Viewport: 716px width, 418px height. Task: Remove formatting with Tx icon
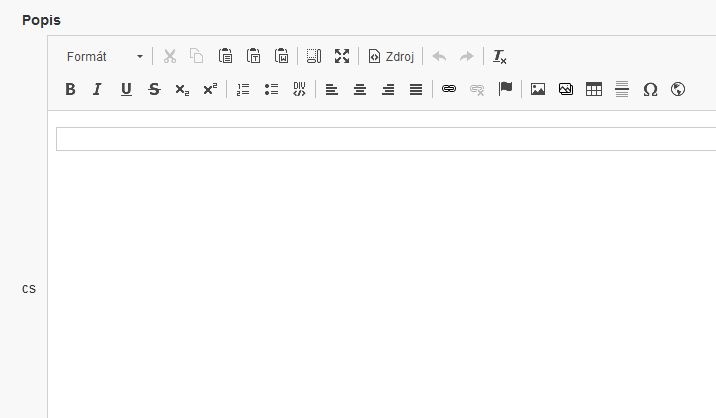pyautogui.click(x=500, y=57)
